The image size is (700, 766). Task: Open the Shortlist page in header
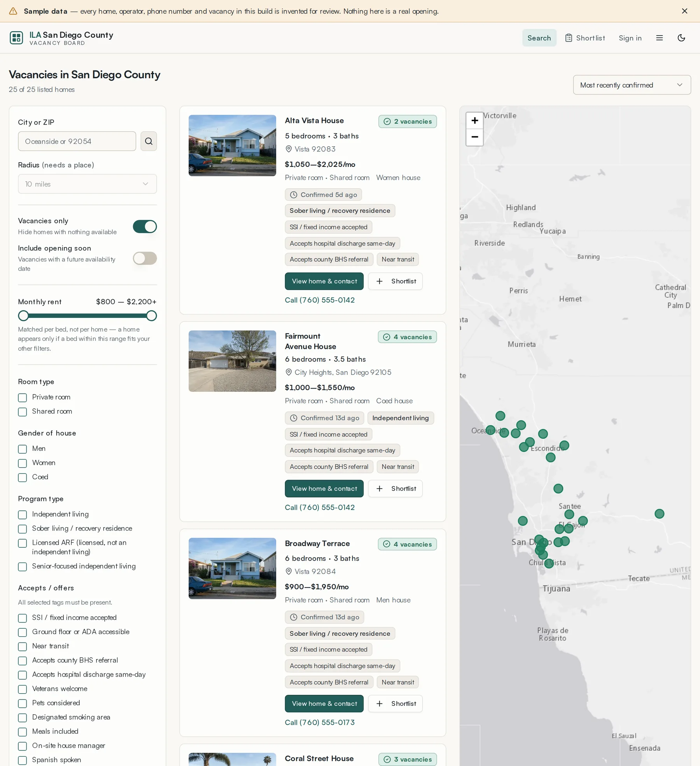point(585,38)
